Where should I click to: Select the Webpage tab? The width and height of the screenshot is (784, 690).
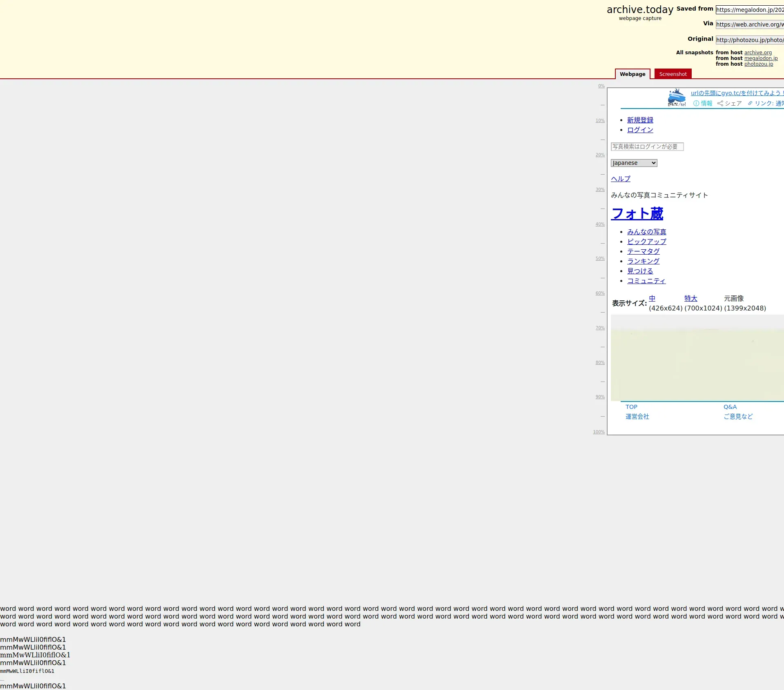pyautogui.click(x=632, y=74)
